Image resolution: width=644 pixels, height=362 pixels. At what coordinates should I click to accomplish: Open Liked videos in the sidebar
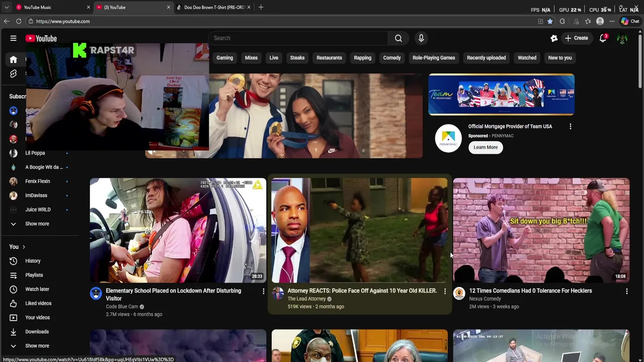coord(39,303)
